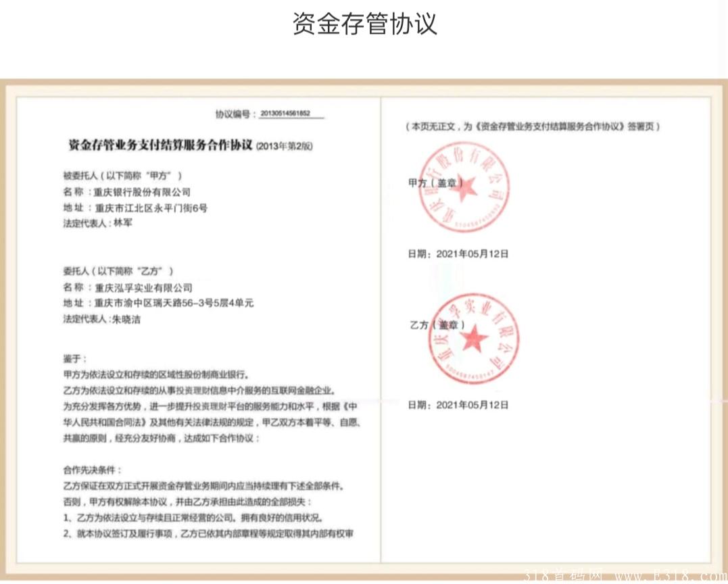Screen dimensions: 728x584
Task: Click the name 重庆泓孚实业有限公司
Action: click(143, 287)
